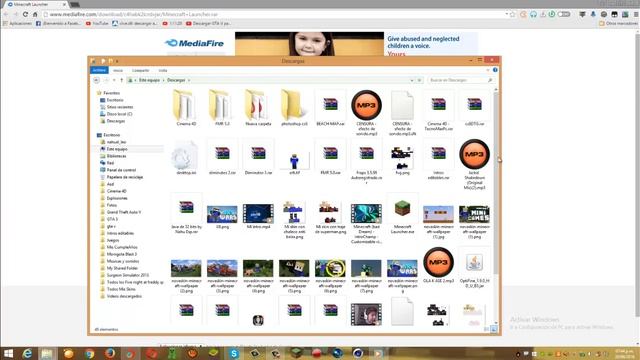640x360 pixels.
Task: Open the Descargar GTA bookmark
Action: coord(209,24)
